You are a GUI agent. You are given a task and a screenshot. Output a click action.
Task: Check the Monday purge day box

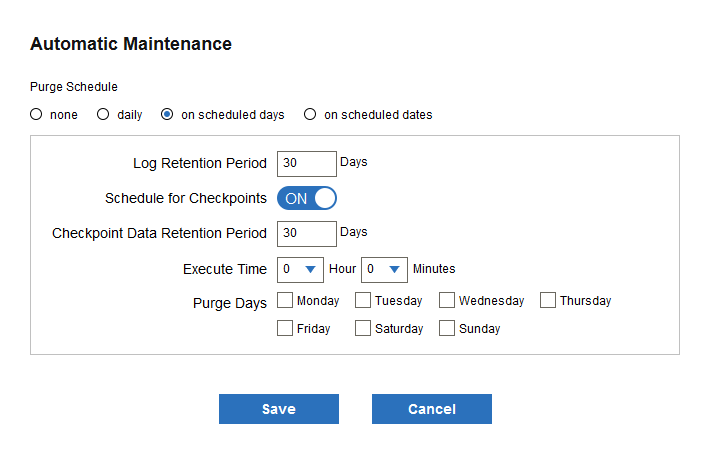pyautogui.click(x=285, y=300)
